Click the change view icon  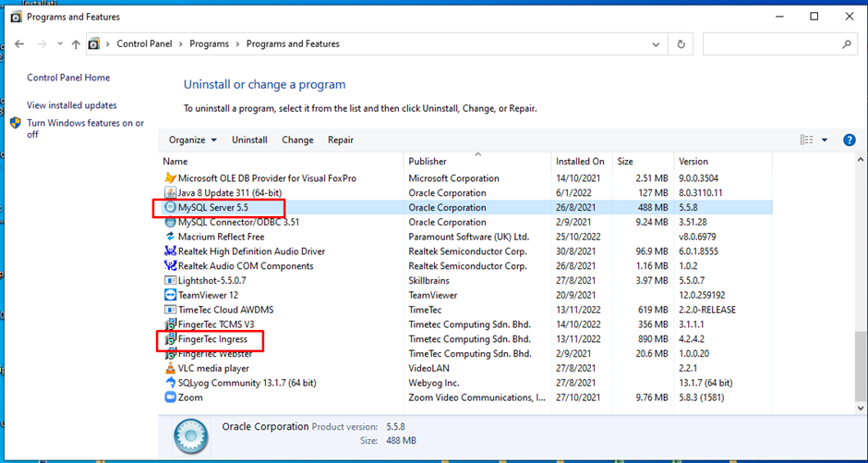pyautogui.click(x=806, y=140)
